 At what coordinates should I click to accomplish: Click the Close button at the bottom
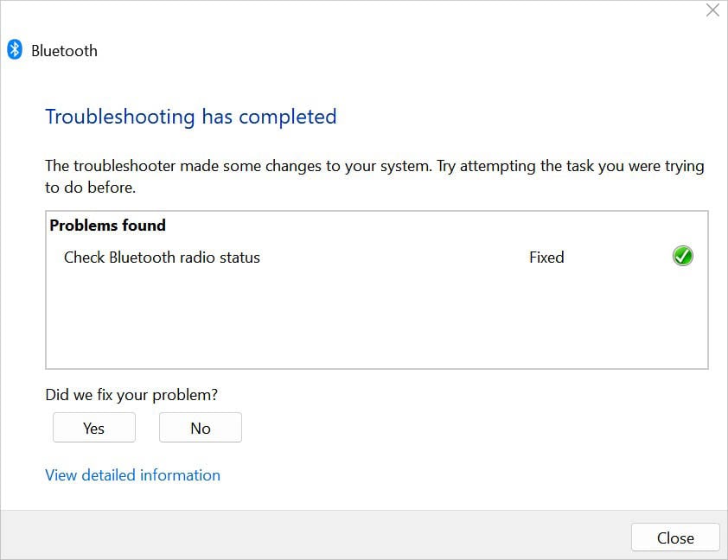click(675, 538)
